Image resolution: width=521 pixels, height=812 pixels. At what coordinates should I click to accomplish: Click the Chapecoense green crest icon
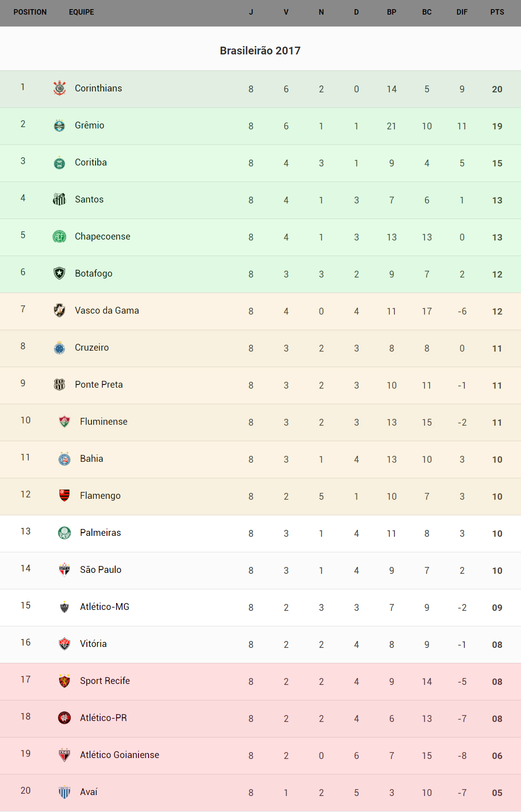(59, 236)
